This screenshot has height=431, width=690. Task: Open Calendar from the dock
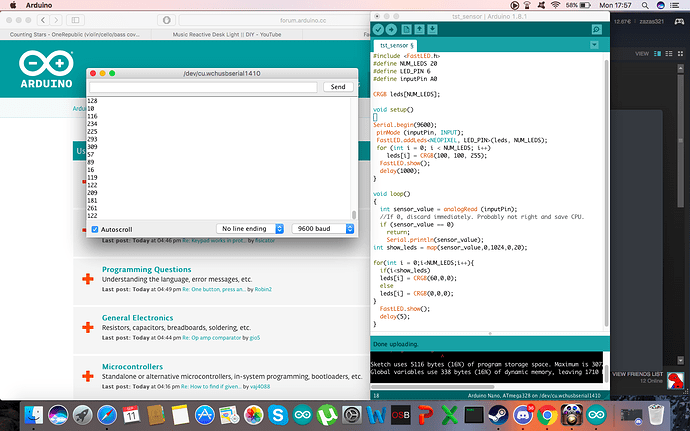pos(131,415)
